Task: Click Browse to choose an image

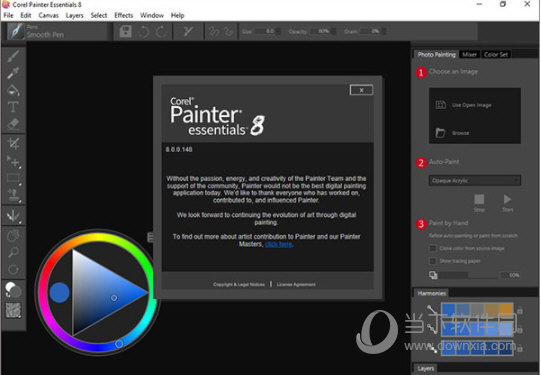Action: (x=453, y=133)
